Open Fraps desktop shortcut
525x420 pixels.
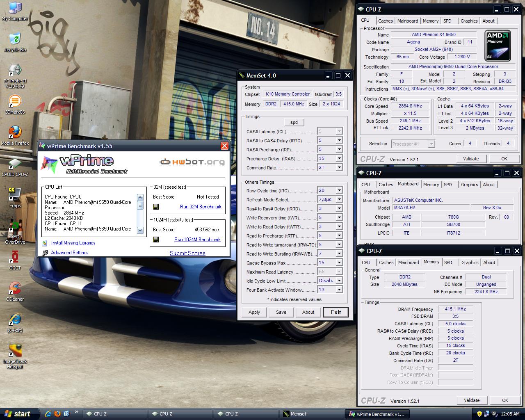click(15, 198)
